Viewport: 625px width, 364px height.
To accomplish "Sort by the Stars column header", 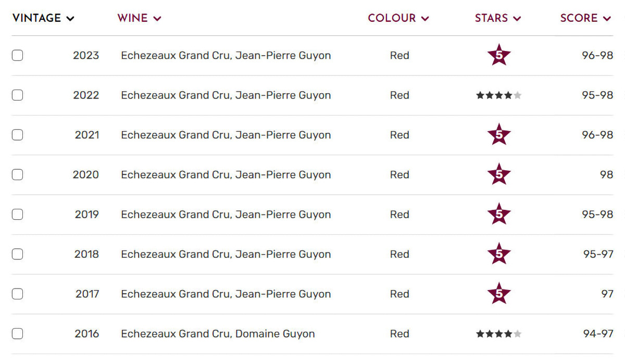I will point(497,18).
